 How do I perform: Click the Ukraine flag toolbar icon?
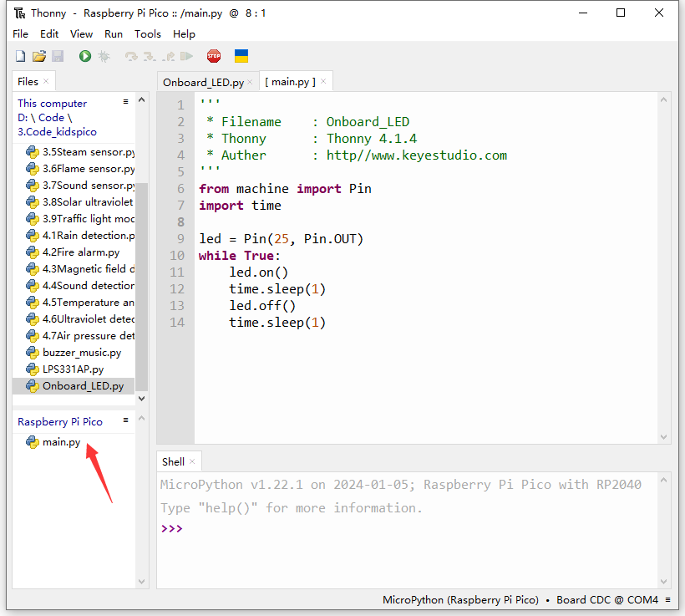[241, 56]
